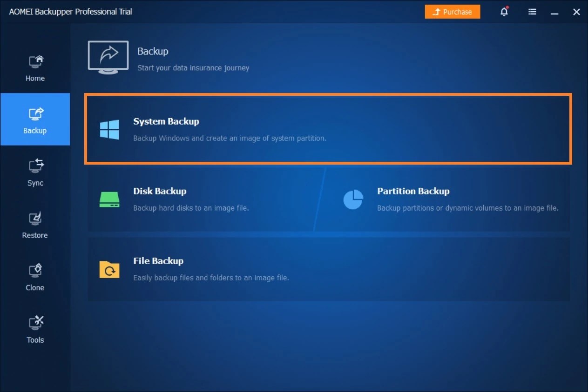The width and height of the screenshot is (588, 392).
Task: Select the Backup tab in the sidebar
Action: pos(35,119)
